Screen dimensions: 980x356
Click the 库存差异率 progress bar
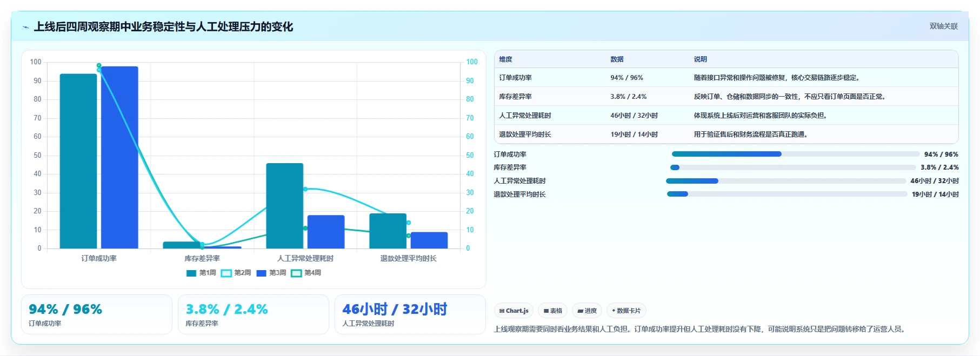pyautogui.click(x=794, y=167)
